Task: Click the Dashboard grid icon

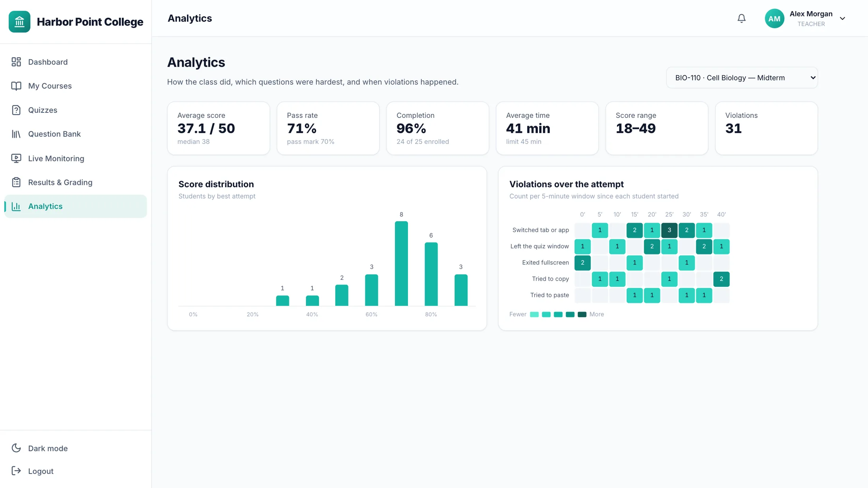Action: (x=16, y=62)
